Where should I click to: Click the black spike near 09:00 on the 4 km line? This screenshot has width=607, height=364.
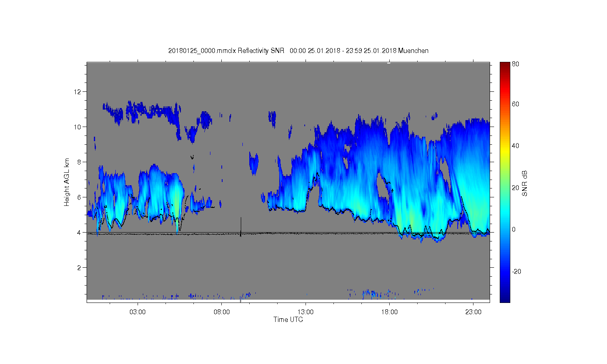coord(241,227)
